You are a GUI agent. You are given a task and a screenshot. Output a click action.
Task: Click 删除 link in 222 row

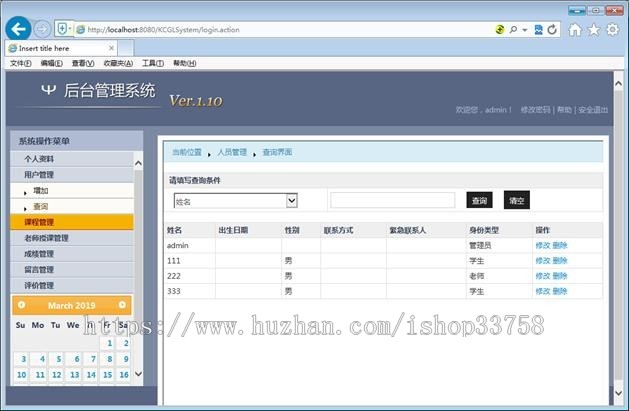click(560, 276)
